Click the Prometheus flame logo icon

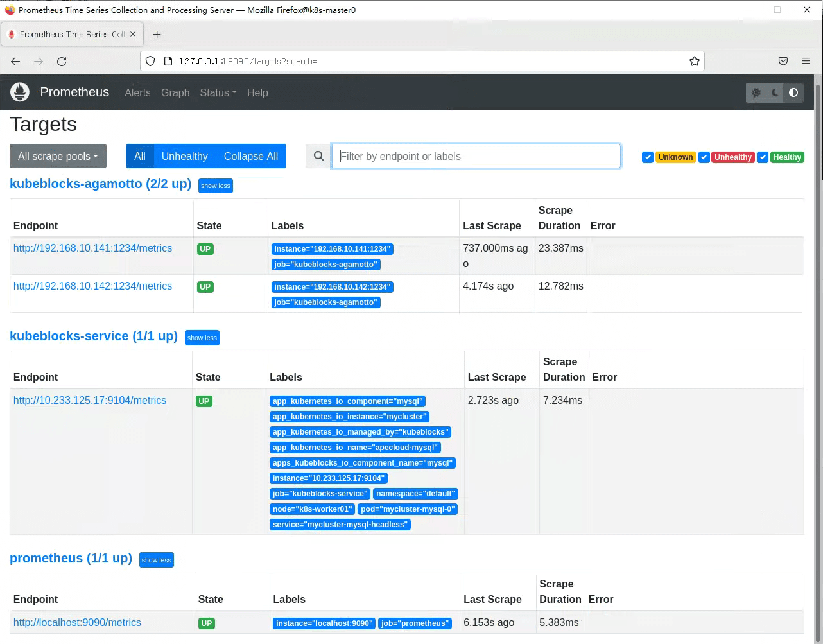(x=20, y=92)
